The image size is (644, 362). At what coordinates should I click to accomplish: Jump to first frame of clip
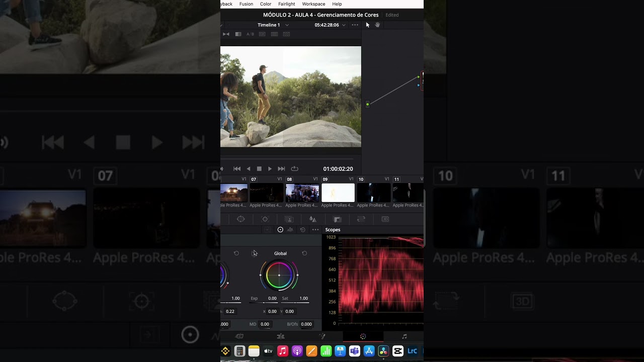coord(237,169)
